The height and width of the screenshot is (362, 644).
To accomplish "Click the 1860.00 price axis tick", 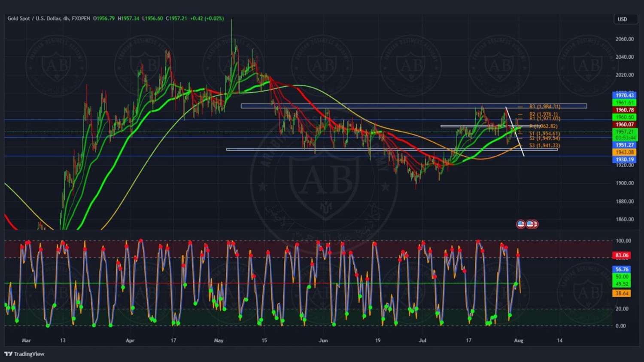I will [x=625, y=220].
